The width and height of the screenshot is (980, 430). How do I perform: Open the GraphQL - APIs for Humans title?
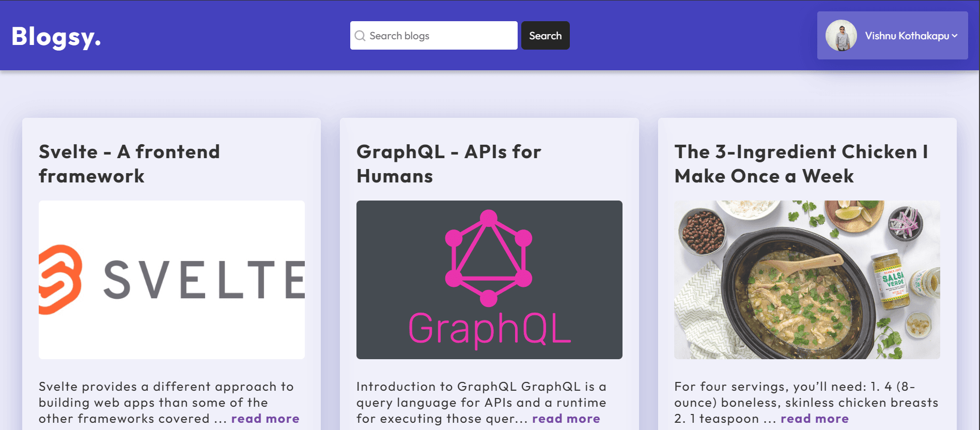pos(448,164)
